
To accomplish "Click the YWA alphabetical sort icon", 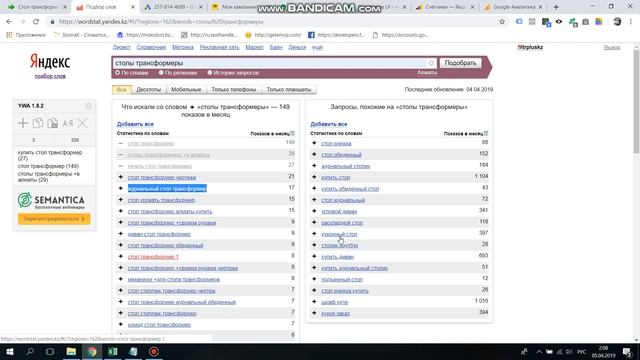I will coord(68,123).
